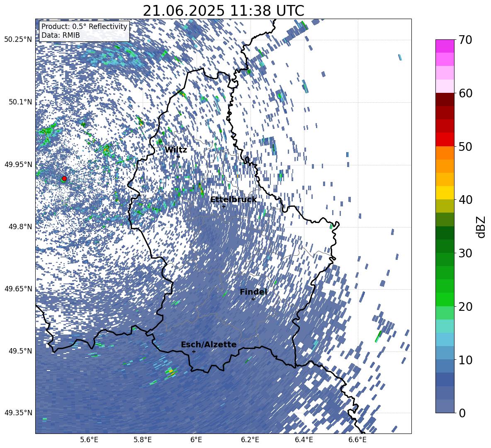Click the Ettelbruck station cross marker
The height and width of the screenshot is (448, 491).
224,206
